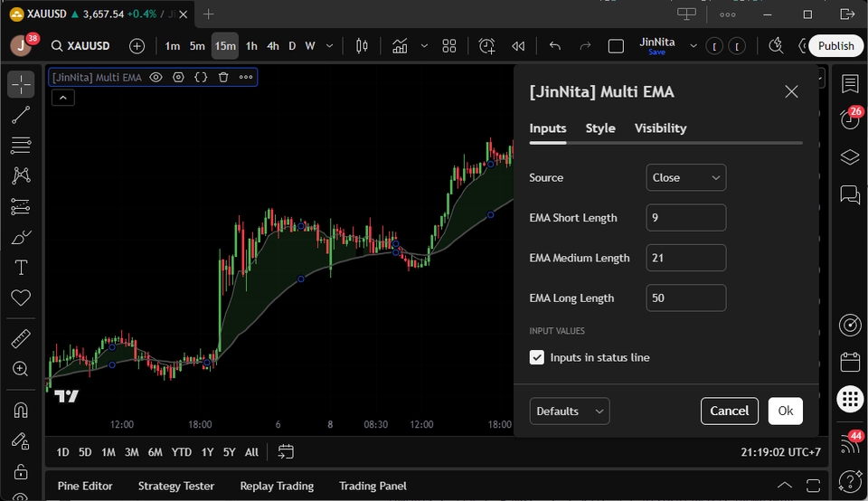Select the Text annotation tool
Viewport: 868px width, 501px height.
(21, 268)
